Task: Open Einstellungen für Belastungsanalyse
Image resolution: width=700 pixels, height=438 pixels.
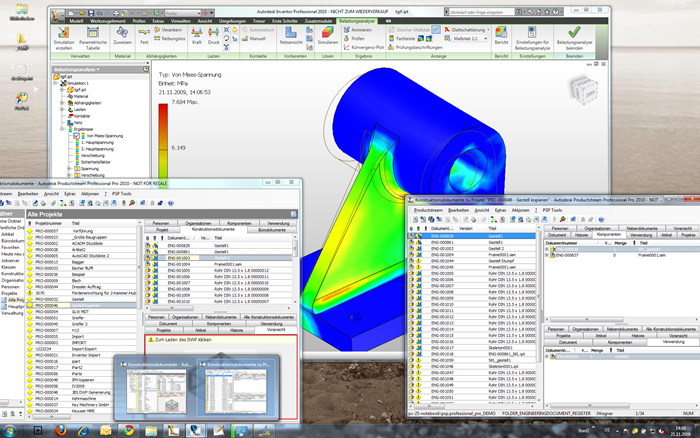Action: 532,38
